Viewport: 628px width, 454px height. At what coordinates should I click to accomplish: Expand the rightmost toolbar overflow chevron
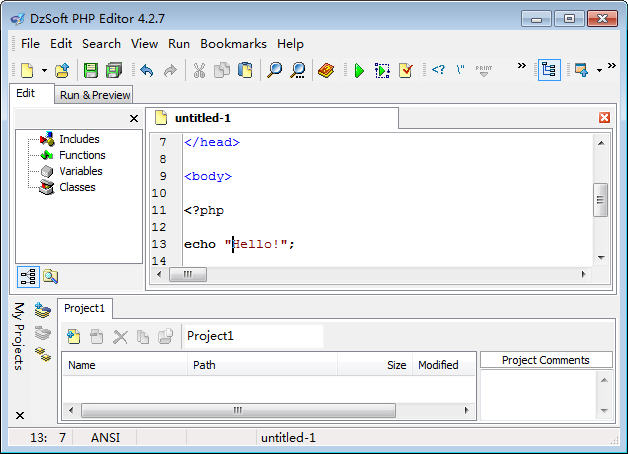pyautogui.click(x=612, y=65)
